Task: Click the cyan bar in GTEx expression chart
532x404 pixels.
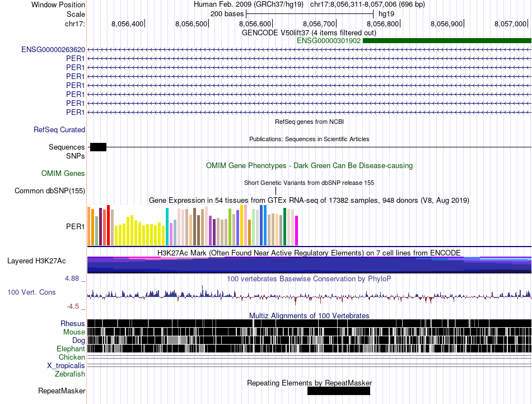Action: [167, 227]
